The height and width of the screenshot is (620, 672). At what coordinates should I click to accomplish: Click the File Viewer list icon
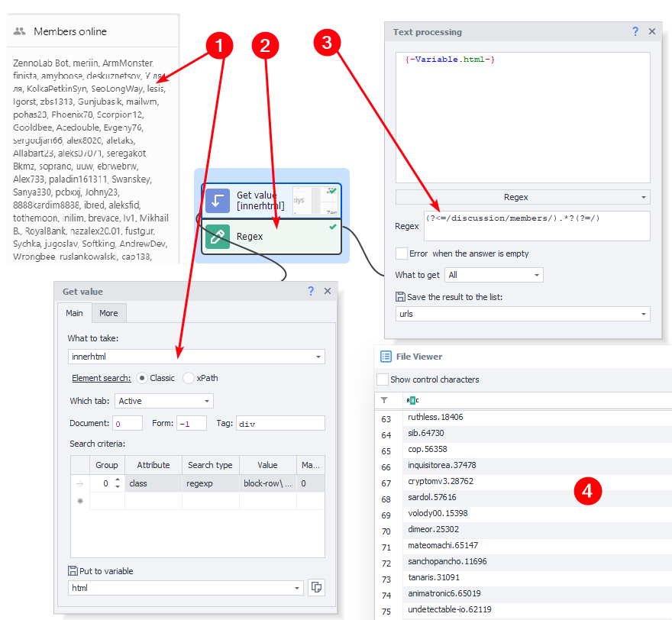pos(386,357)
